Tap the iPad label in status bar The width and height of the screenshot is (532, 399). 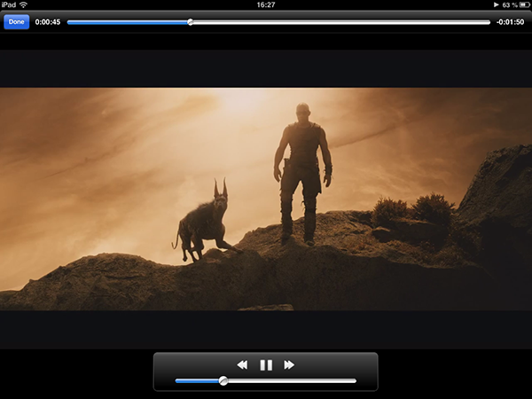point(8,4)
